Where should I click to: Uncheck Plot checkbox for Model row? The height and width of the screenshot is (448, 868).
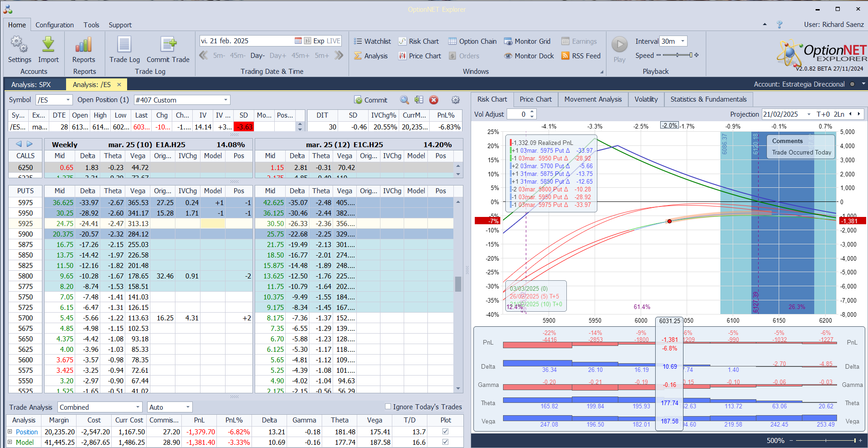[x=445, y=442]
